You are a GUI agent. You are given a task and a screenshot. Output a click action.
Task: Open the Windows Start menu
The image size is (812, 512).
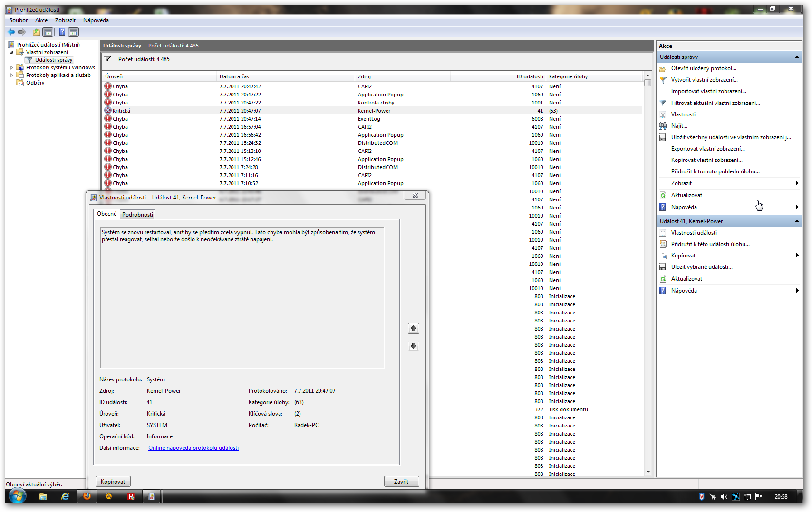[17, 496]
